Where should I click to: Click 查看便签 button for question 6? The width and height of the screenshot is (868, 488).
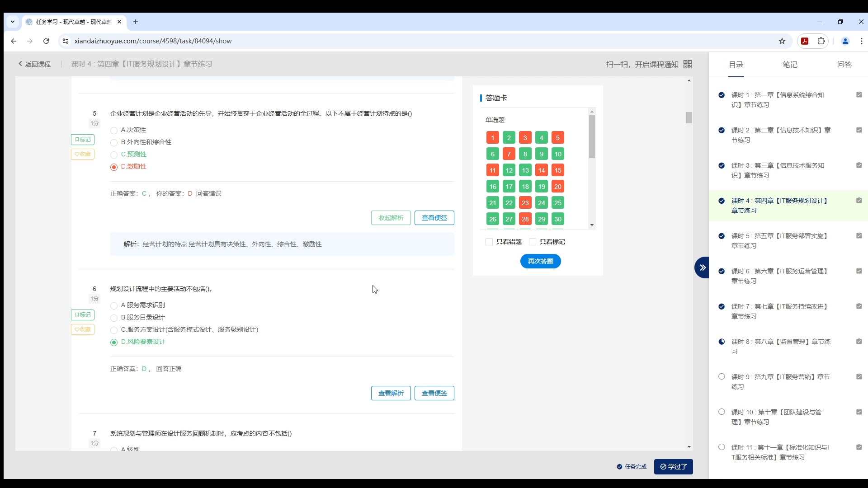coord(434,393)
